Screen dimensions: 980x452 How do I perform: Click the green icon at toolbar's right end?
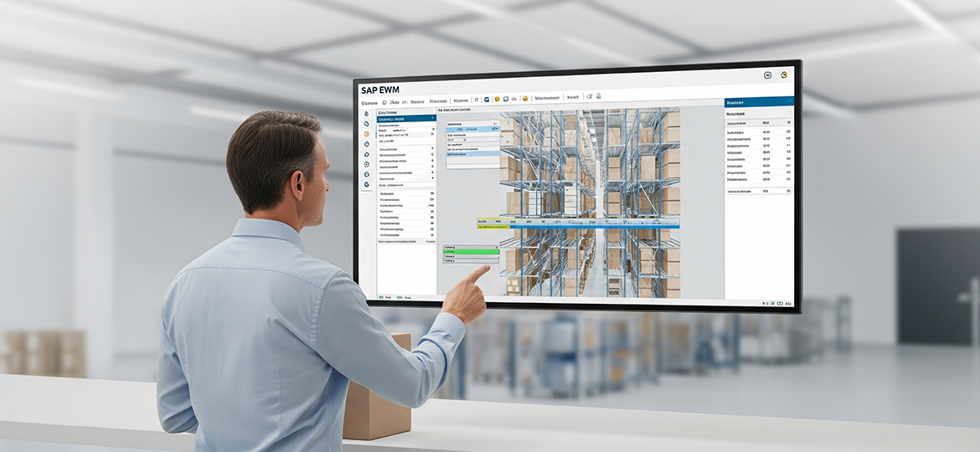pyautogui.click(x=600, y=97)
